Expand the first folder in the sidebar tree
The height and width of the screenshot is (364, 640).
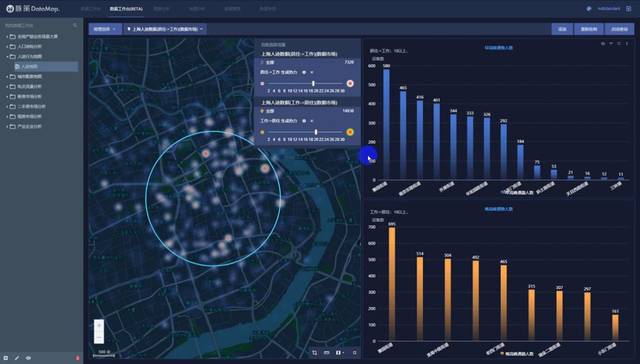7,36
